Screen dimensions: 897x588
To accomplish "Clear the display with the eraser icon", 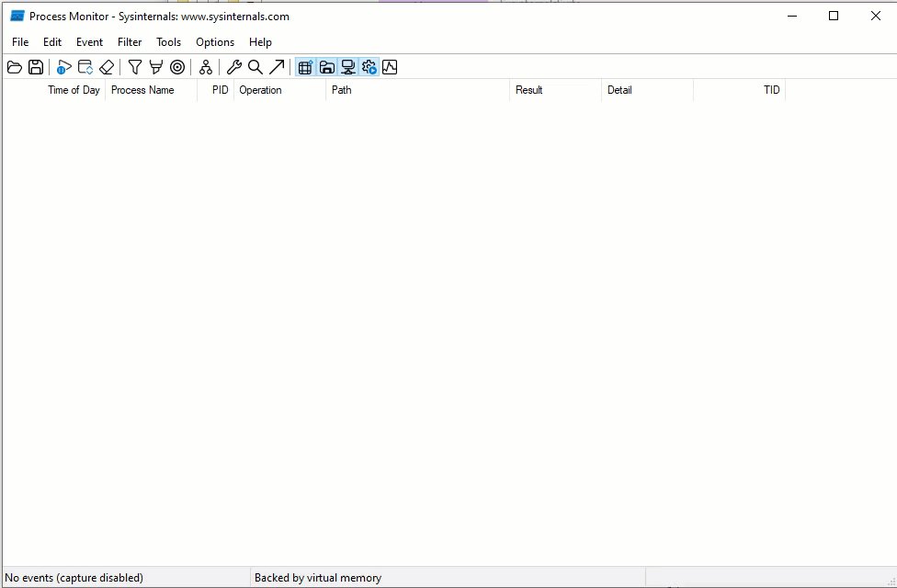I will click(107, 67).
